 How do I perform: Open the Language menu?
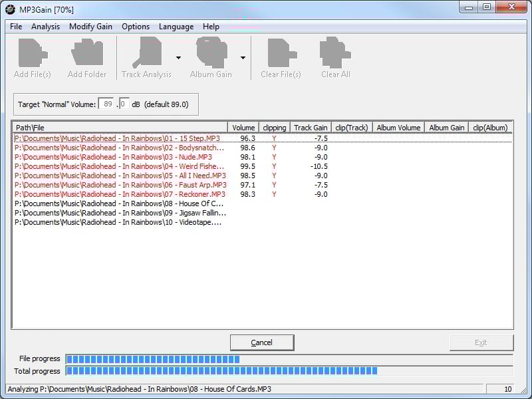point(176,27)
